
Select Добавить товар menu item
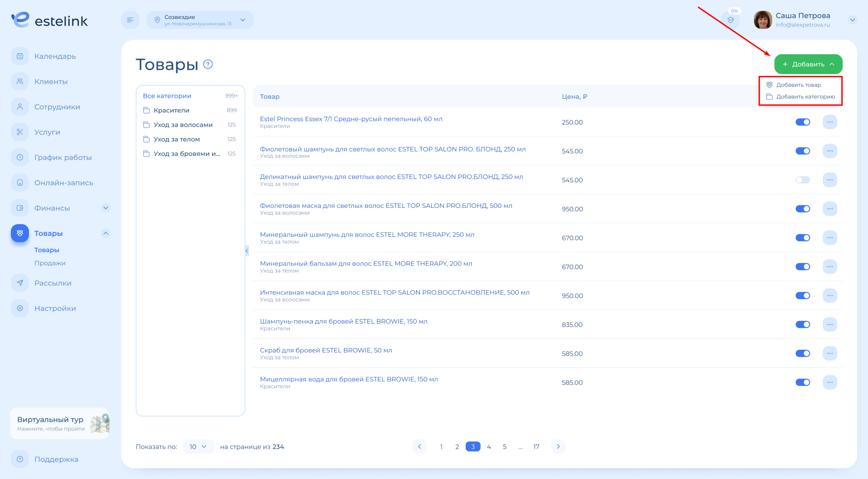[794, 85]
